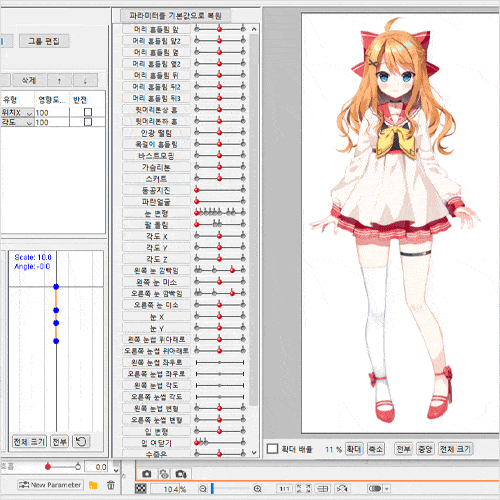The width and height of the screenshot is (500, 500).
Task: Click the pill-shaped toggle icon in bottom toolbar
Action: coord(375,489)
